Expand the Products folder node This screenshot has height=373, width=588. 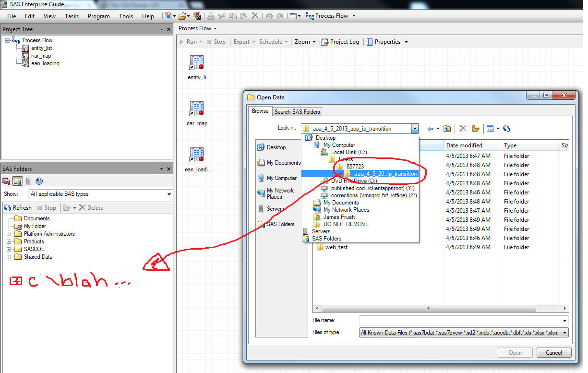click(x=9, y=241)
